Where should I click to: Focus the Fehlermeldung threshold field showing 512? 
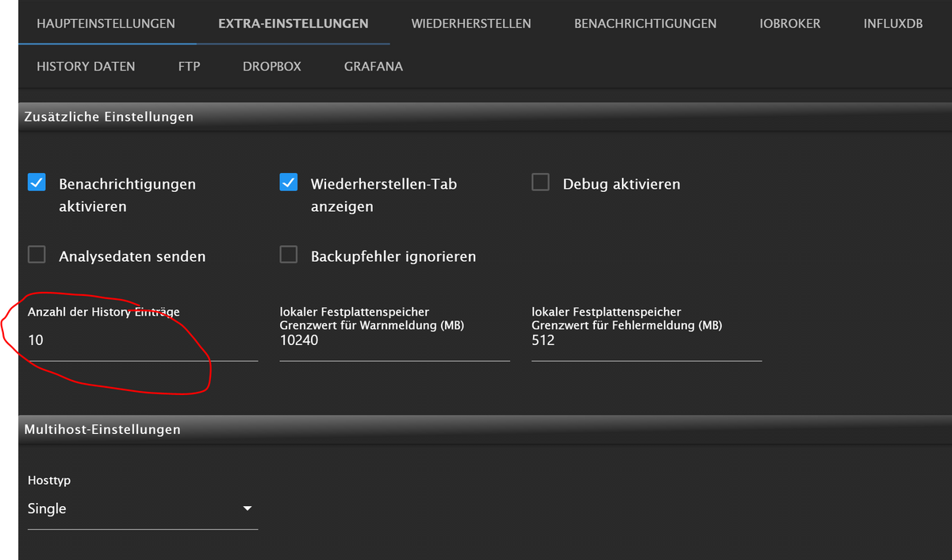[x=647, y=340]
